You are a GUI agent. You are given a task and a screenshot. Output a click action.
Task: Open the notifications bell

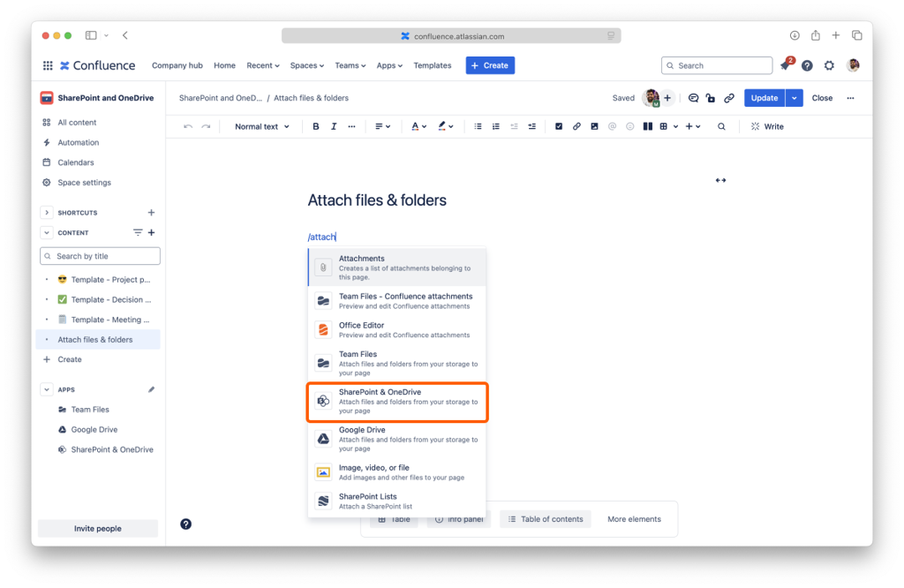coord(785,66)
